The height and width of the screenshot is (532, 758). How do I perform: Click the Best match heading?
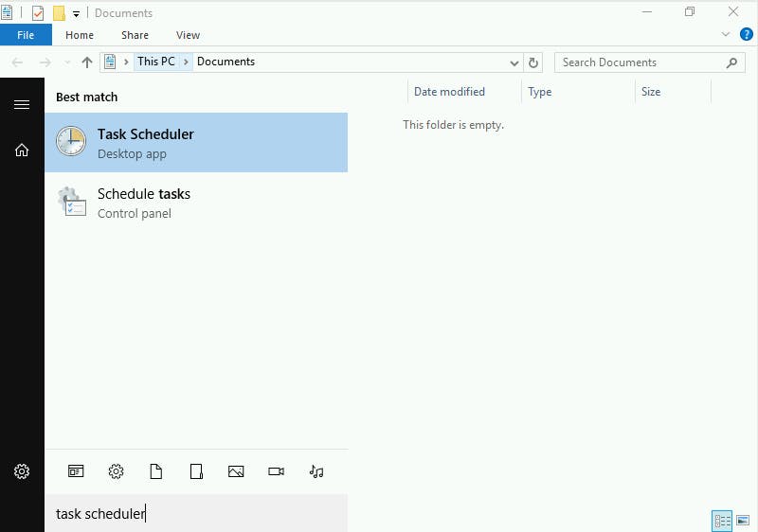pos(87,98)
